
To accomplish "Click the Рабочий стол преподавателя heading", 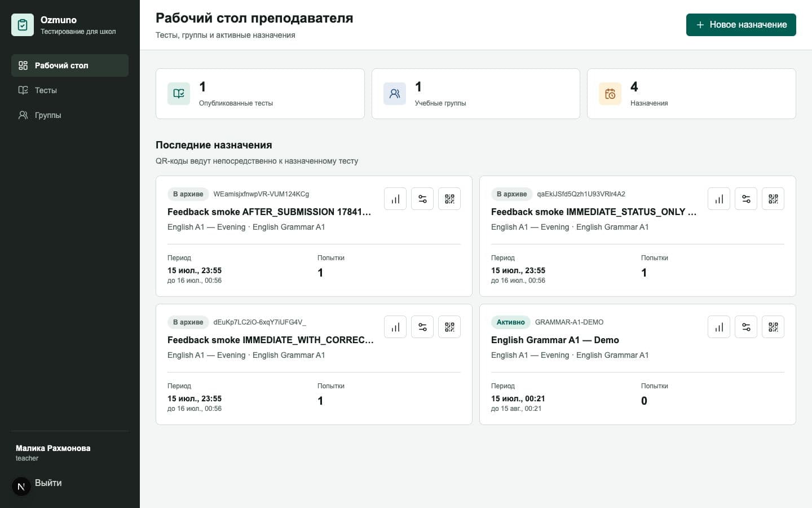I will (254, 18).
